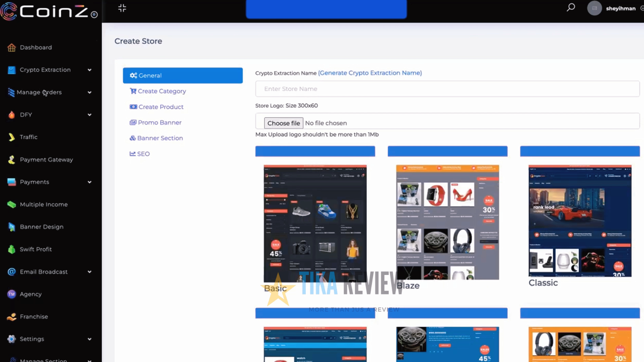Image resolution: width=644 pixels, height=362 pixels.
Task: Click the Traffic sidebar icon
Action: click(11, 137)
